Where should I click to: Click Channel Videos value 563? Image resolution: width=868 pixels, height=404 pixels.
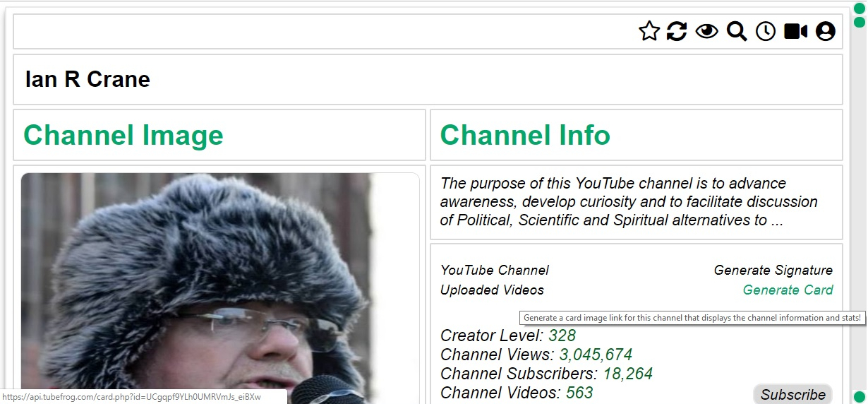(579, 393)
